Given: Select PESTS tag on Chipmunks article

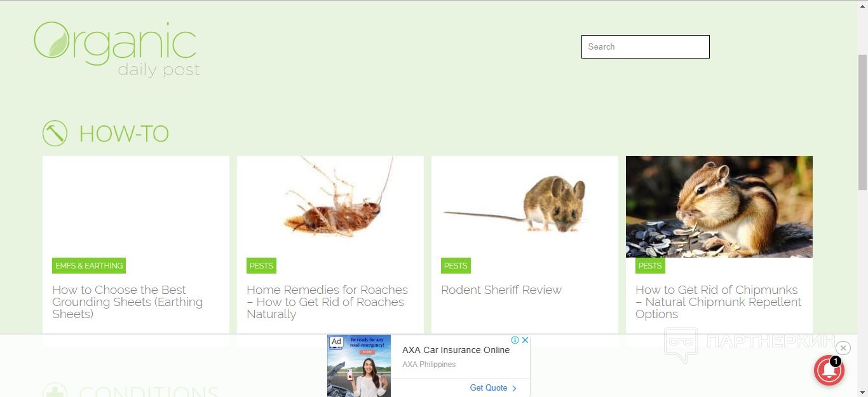Looking at the screenshot, I should 650,265.
